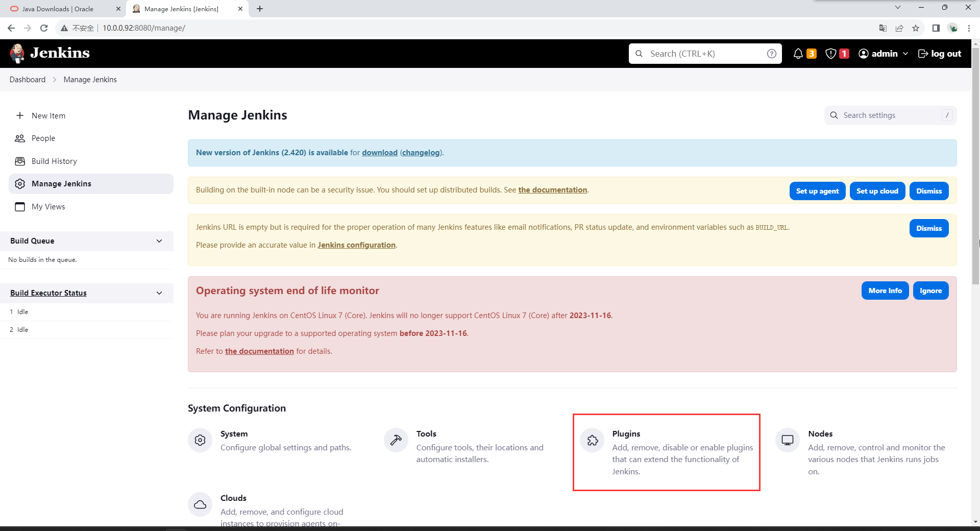This screenshot has height=531, width=980.
Task: Click the browser address bar URL
Action: point(144,28)
